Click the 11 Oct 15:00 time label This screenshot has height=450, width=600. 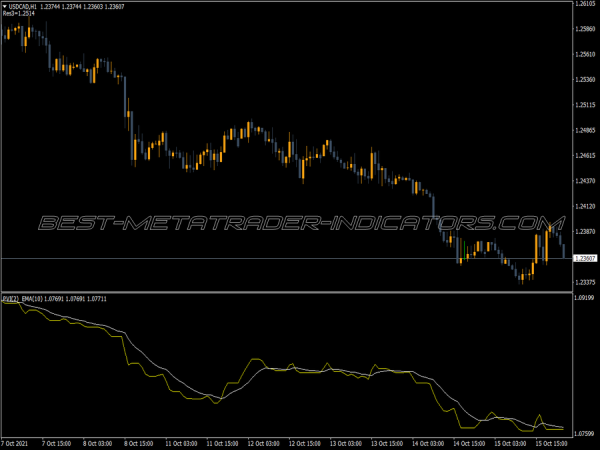click(x=222, y=444)
